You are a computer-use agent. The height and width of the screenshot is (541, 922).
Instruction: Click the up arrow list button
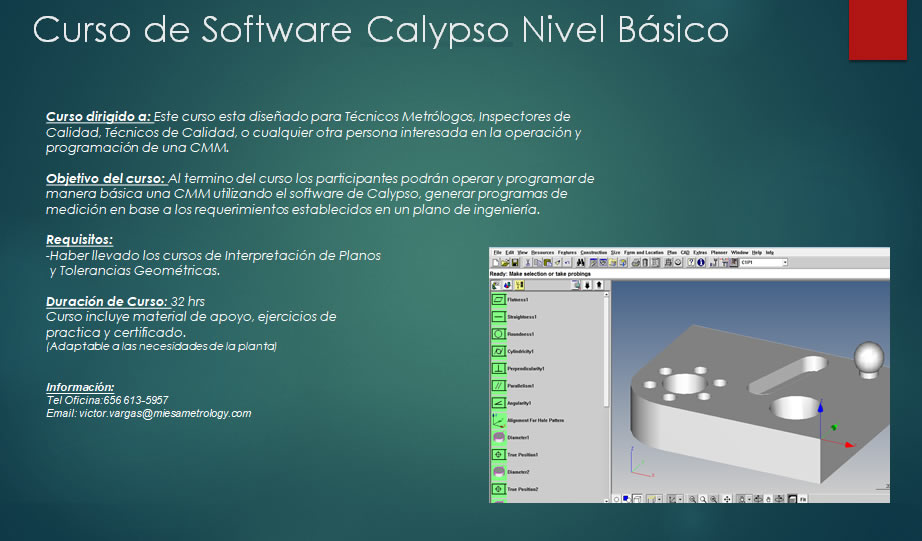click(599, 285)
